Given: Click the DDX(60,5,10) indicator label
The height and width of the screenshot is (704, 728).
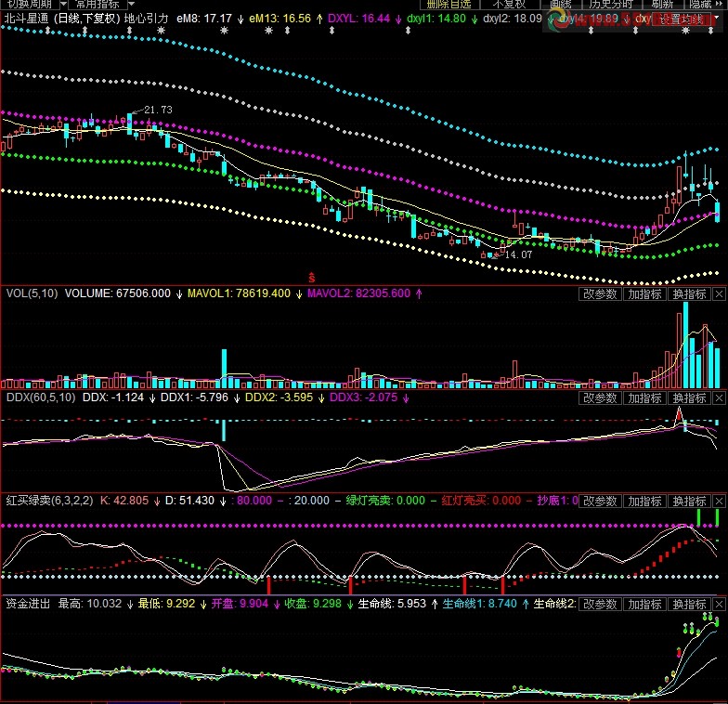Looking at the screenshot, I should [x=41, y=398].
